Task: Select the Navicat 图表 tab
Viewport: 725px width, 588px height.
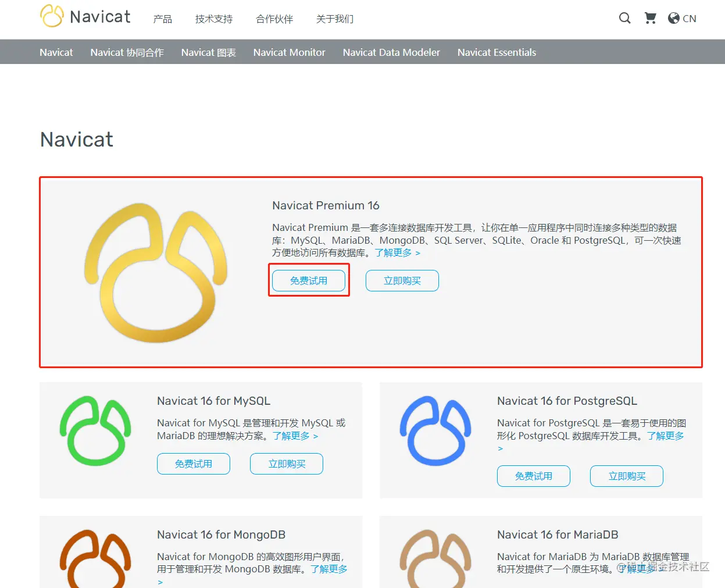Action: point(209,52)
